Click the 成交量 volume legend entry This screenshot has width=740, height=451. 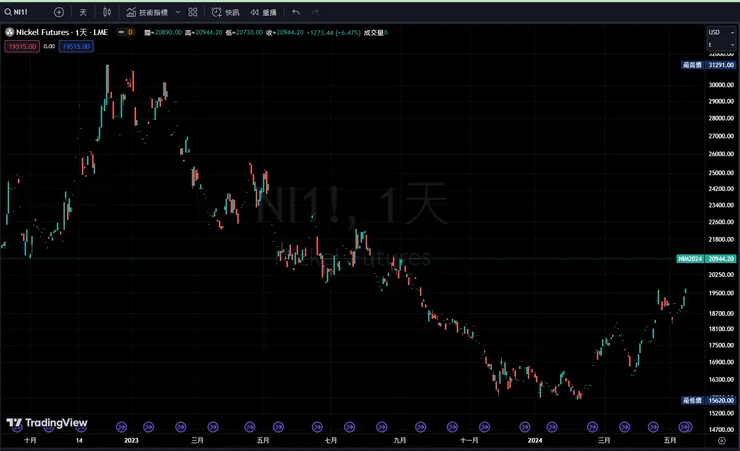tap(375, 33)
